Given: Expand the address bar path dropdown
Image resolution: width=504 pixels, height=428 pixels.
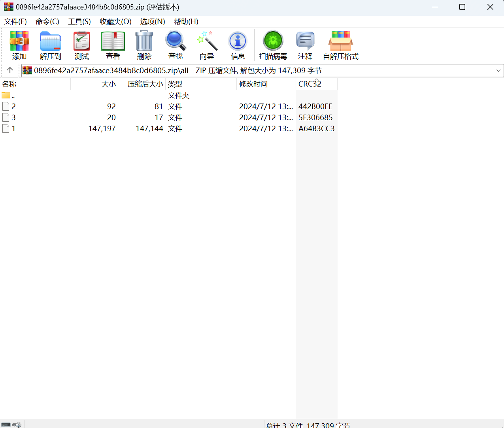Looking at the screenshot, I should 498,70.
